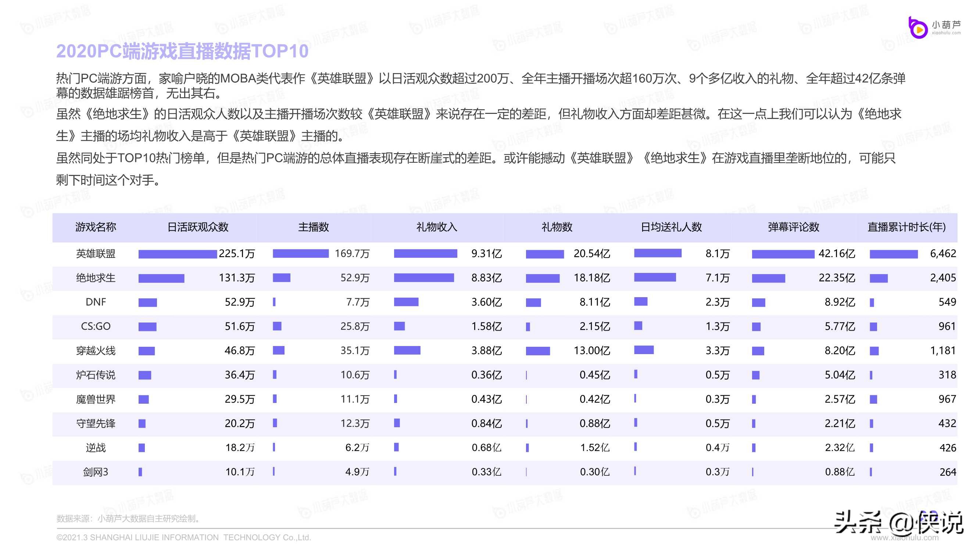Click the 1.52亿 逆战 gift count
Screen dimensions: 980x551
coord(595,448)
